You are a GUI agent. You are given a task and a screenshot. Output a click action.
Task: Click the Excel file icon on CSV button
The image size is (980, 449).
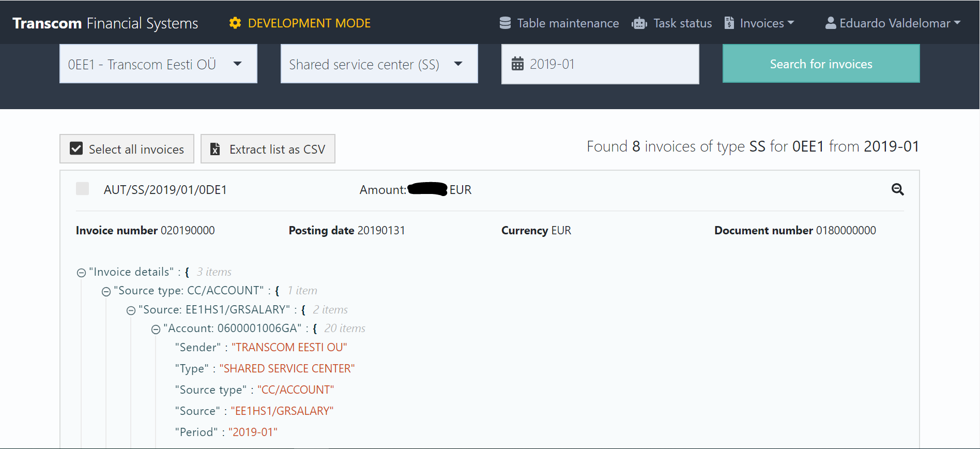(215, 149)
